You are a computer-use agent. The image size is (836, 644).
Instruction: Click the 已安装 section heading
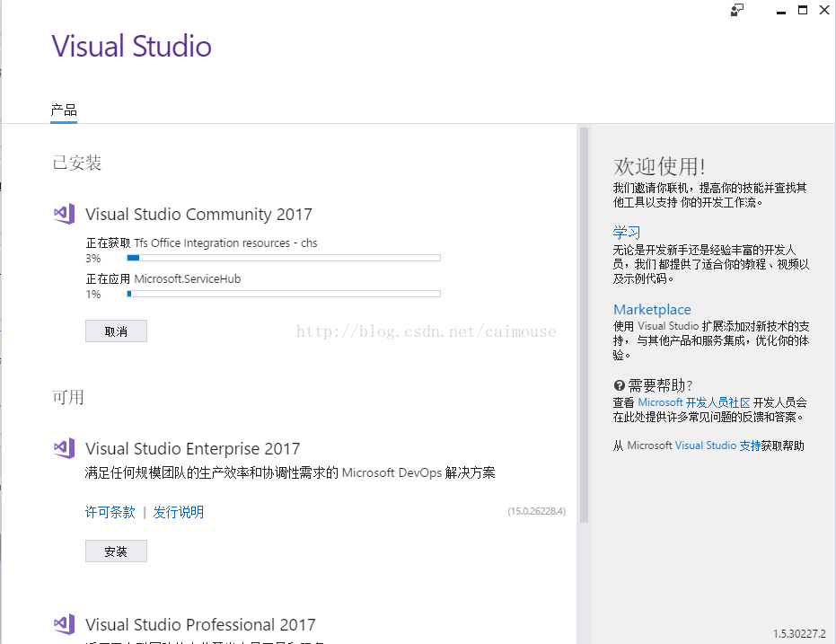77,163
